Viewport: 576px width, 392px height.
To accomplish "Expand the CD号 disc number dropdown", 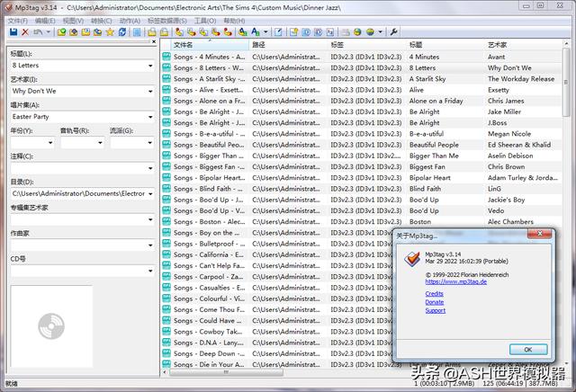I will (150, 271).
